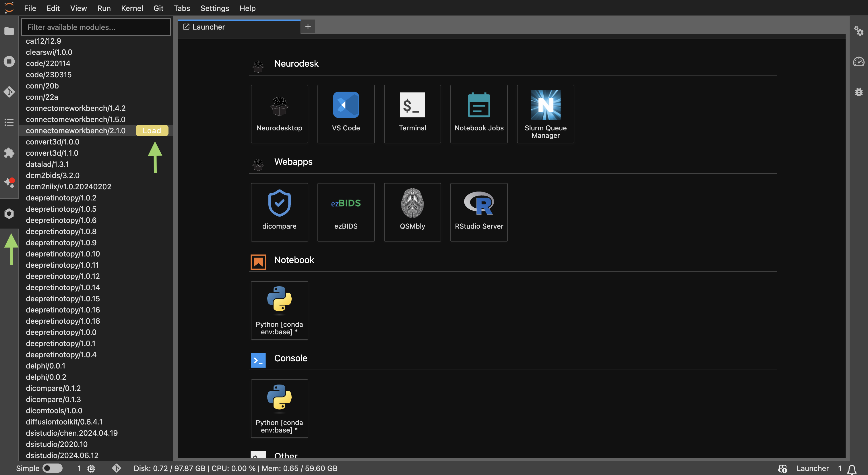Select cat12/12.9 module

[x=43, y=41]
